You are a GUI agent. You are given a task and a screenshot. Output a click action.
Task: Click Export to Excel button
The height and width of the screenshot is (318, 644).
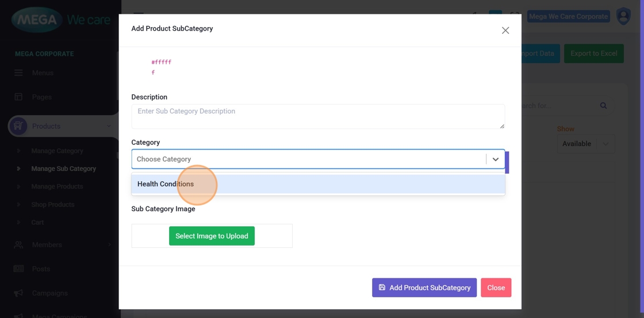593,53
